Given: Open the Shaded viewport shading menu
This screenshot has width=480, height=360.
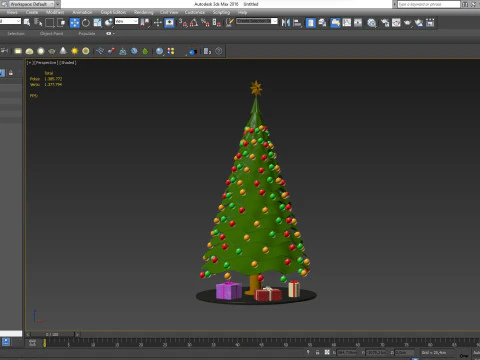Looking at the screenshot, I should [x=68, y=62].
